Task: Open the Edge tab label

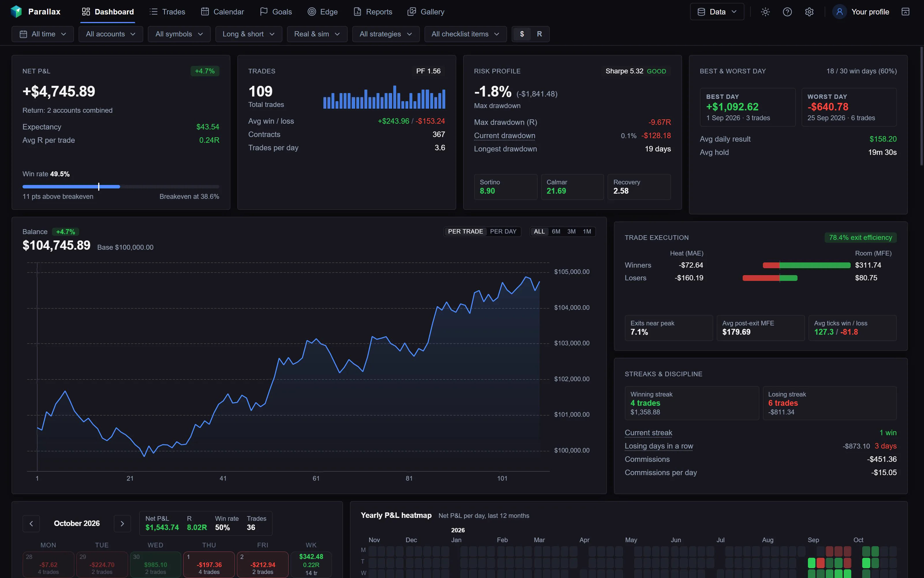Action: pos(329,12)
